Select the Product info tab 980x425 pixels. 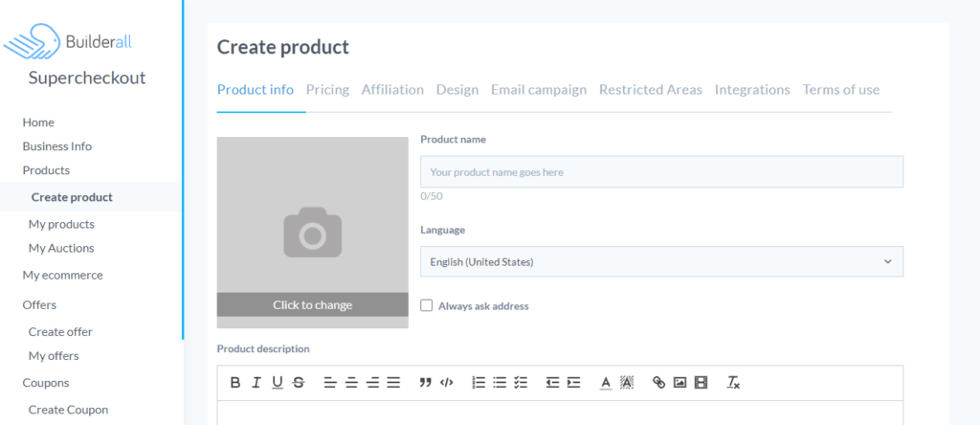[255, 89]
